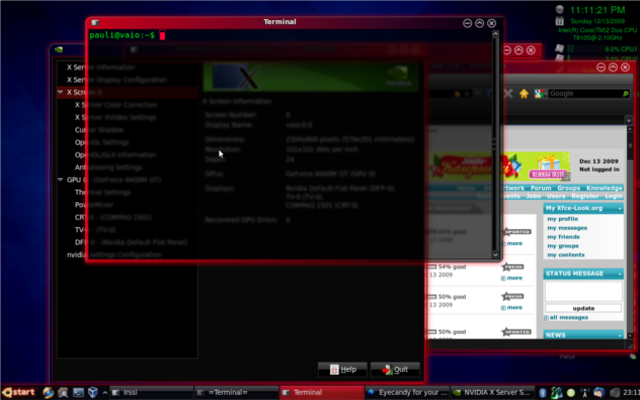Open my profile link
This screenshot has height=400, width=640.
tap(562, 219)
